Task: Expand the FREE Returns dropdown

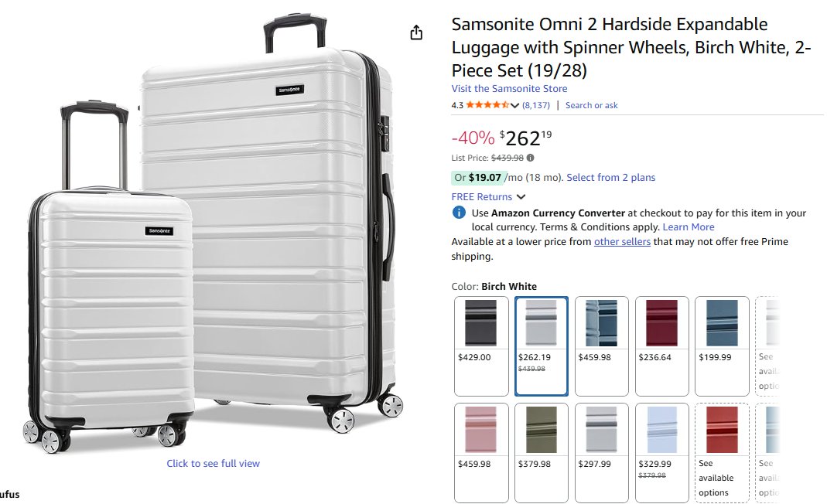Action: point(521,197)
